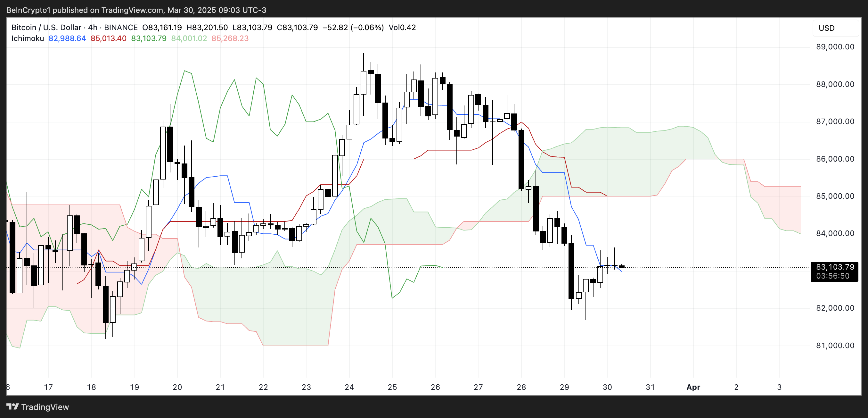Click the Ichimoku indicator label
The image size is (868, 418).
[x=28, y=38]
